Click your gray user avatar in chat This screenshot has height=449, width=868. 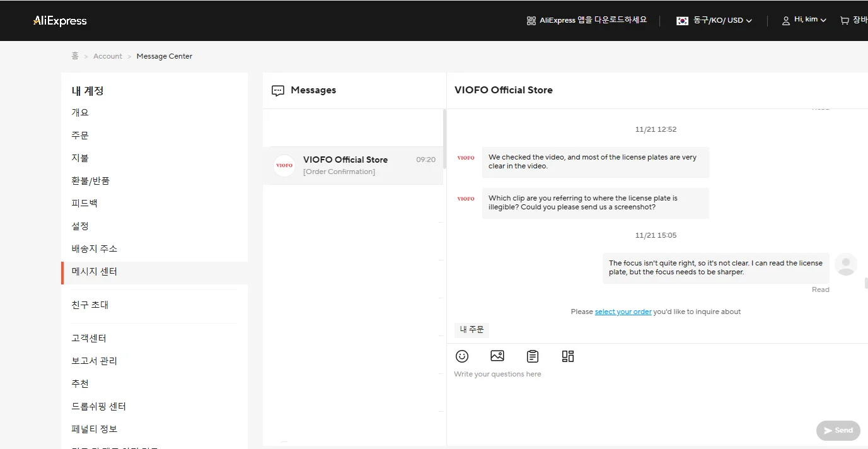coord(846,264)
